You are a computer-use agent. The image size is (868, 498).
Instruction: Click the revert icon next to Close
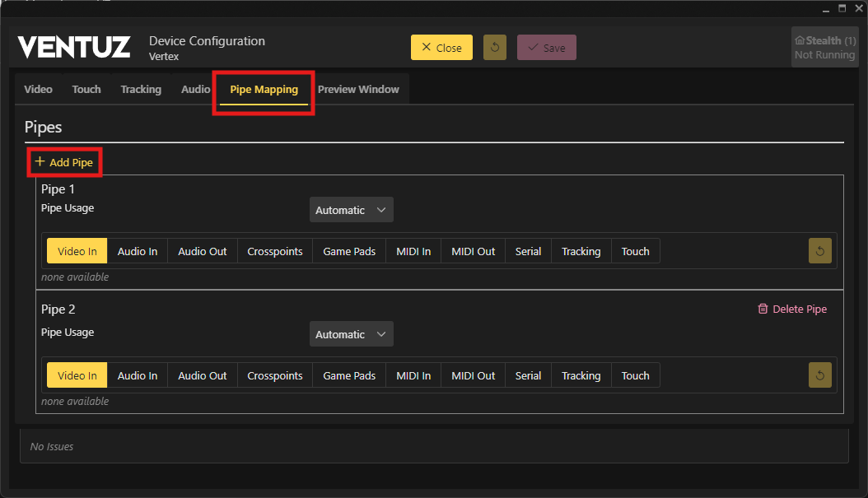(494, 48)
